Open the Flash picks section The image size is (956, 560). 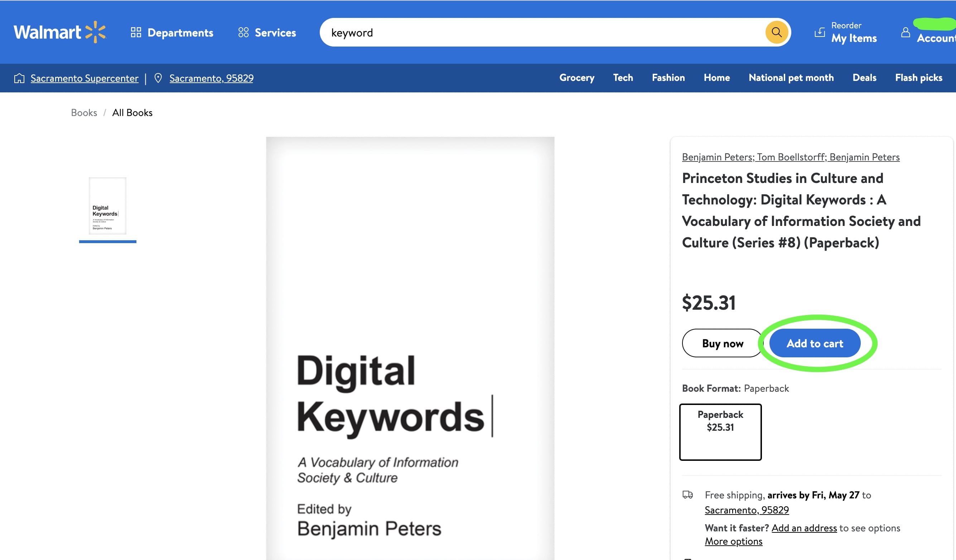(x=918, y=78)
